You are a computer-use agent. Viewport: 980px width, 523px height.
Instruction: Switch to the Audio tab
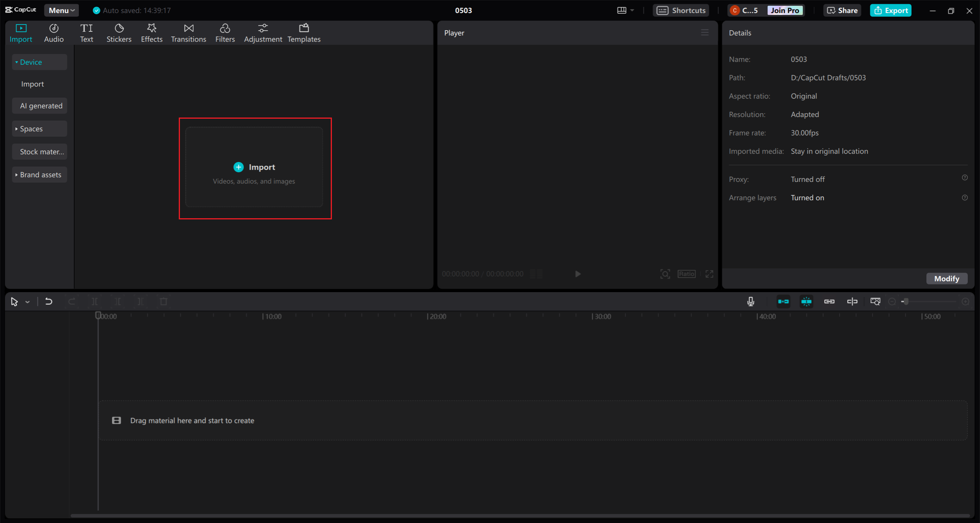(x=54, y=33)
